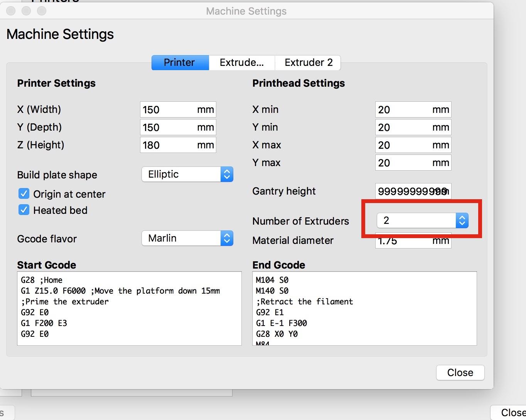Click inside the Start Gcode text area

tap(129, 308)
